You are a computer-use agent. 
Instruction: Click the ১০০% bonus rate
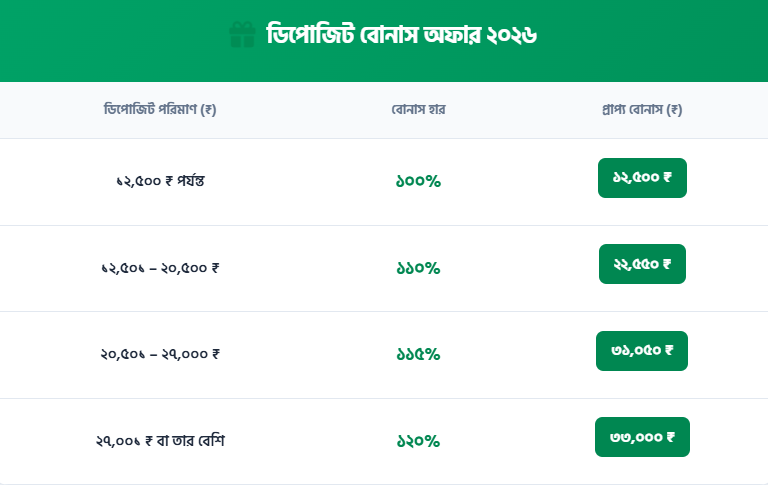pos(418,181)
